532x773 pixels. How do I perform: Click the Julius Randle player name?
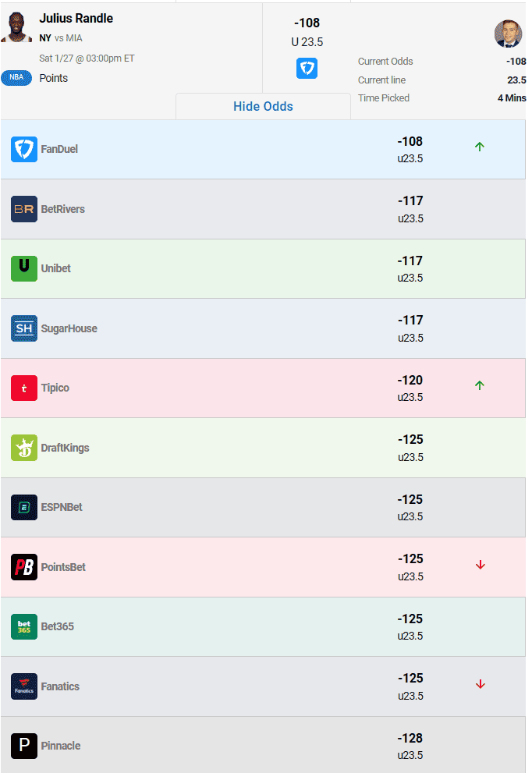76,18
